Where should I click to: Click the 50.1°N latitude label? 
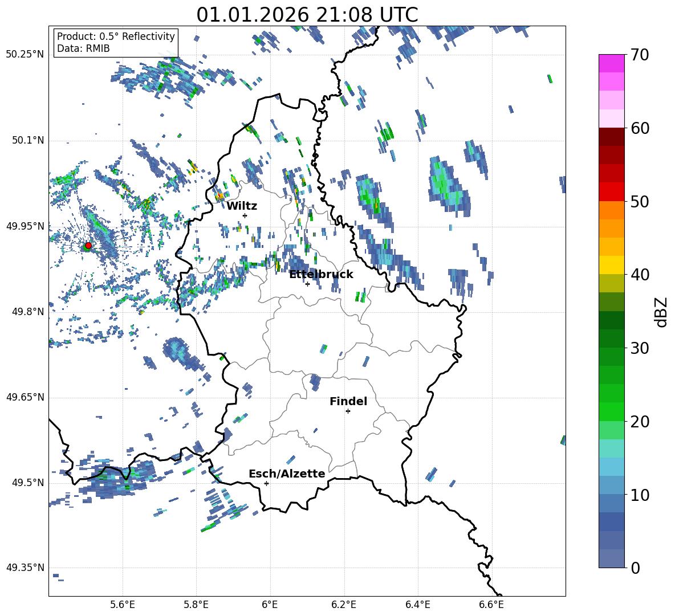point(27,140)
